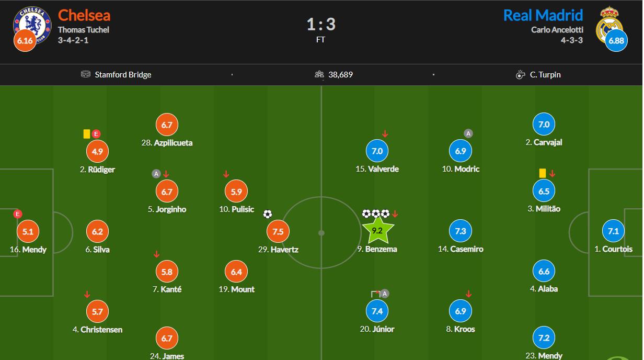This screenshot has width=644, height=360.
Task: Click Rüdiger's yellow card icon
Action: 87,134
